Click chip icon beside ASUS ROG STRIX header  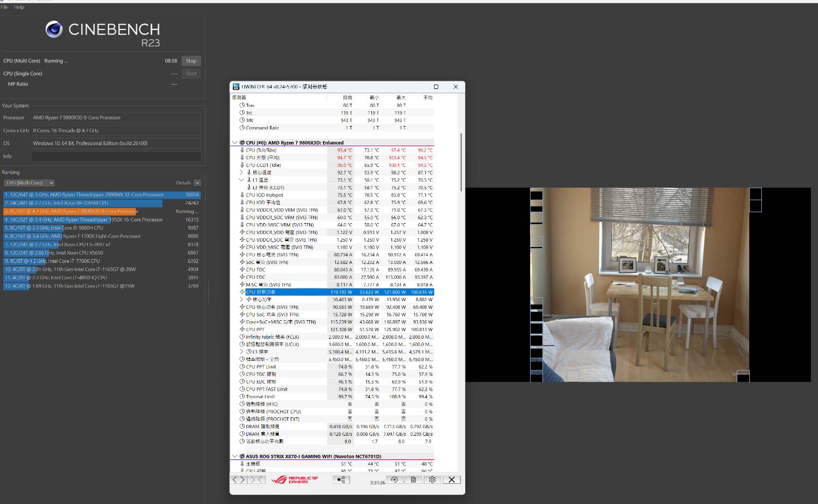click(x=242, y=457)
